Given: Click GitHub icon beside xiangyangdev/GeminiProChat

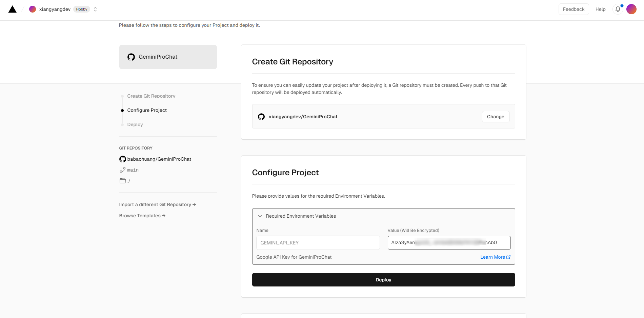Looking at the screenshot, I should pos(261,117).
